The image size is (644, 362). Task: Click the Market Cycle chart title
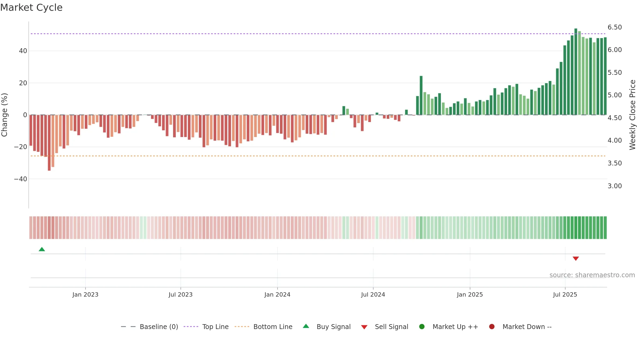(x=31, y=8)
